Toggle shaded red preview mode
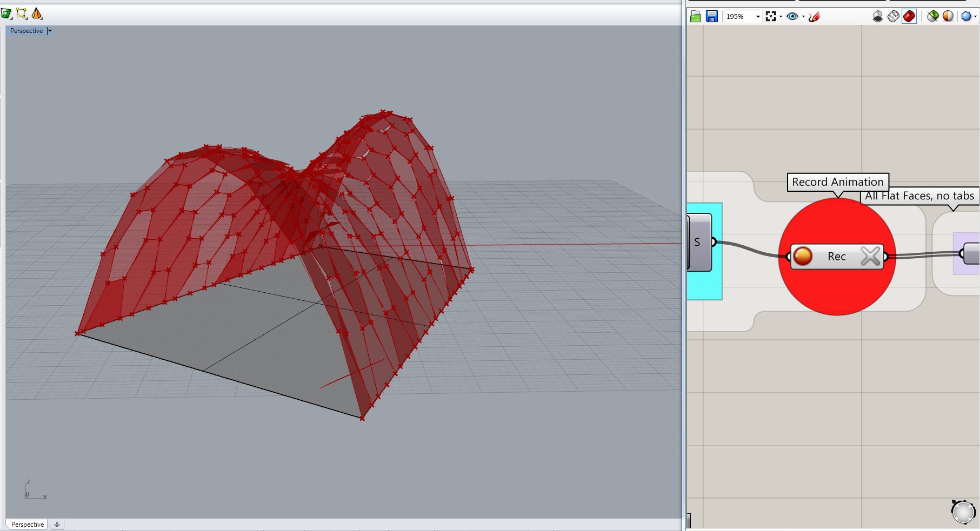 point(909,17)
